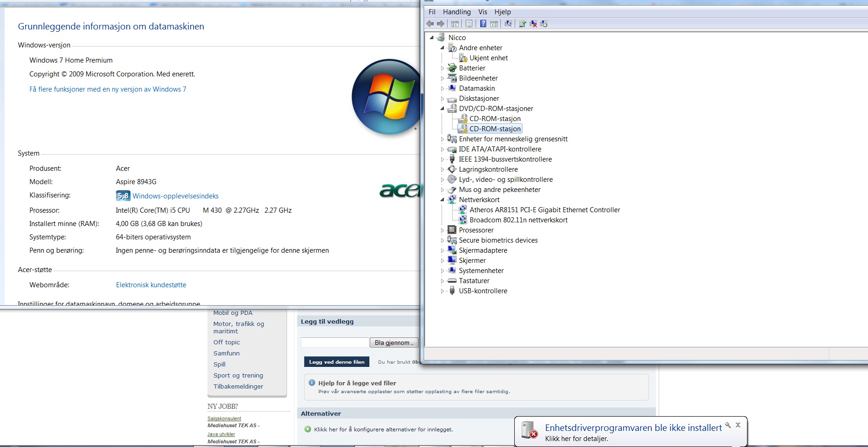Open the Fil menu
This screenshot has width=868, height=447.
(x=432, y=12)
